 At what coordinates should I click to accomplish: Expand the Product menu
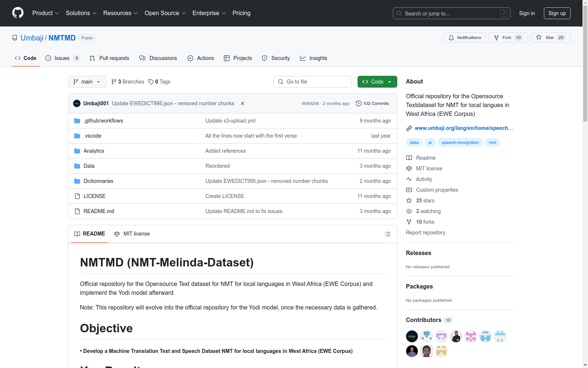pyautogui.click(x=46, y=13)
